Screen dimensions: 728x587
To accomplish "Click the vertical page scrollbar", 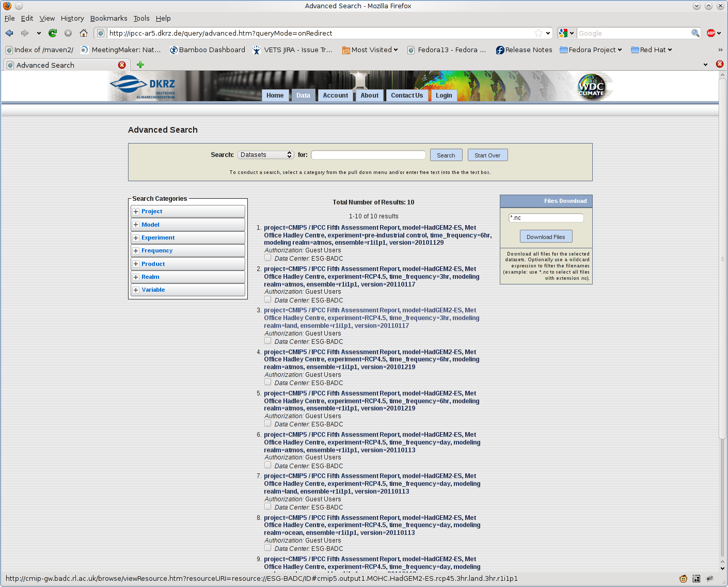I will 722,258.
